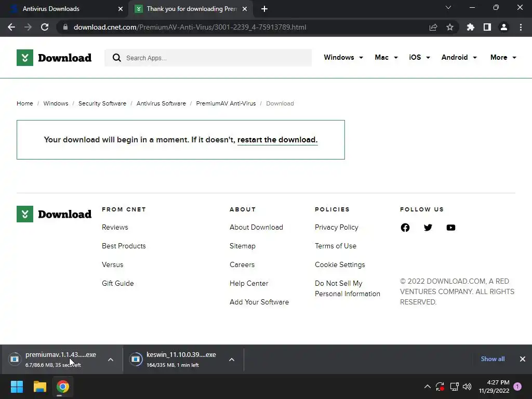Open the Help Center link

coord(249,283)
